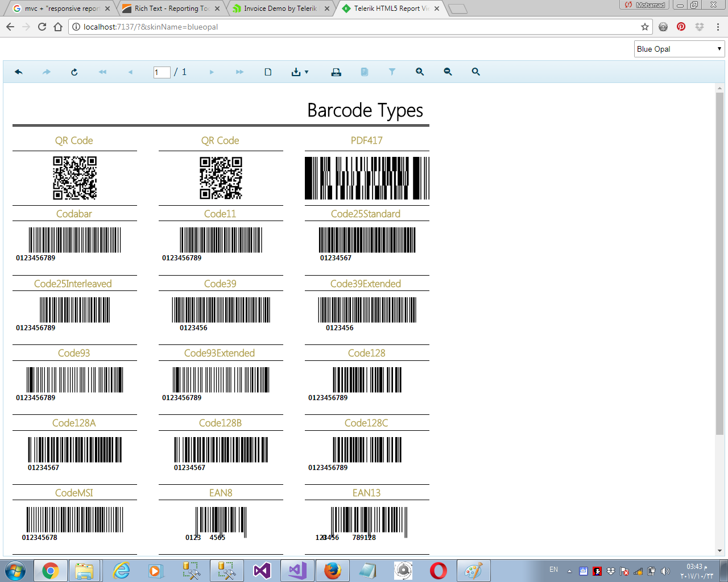Viewport: 728px width, 582px height.
Task: Open the Blue Opal skin dropdown
Action: click(680, 49)
